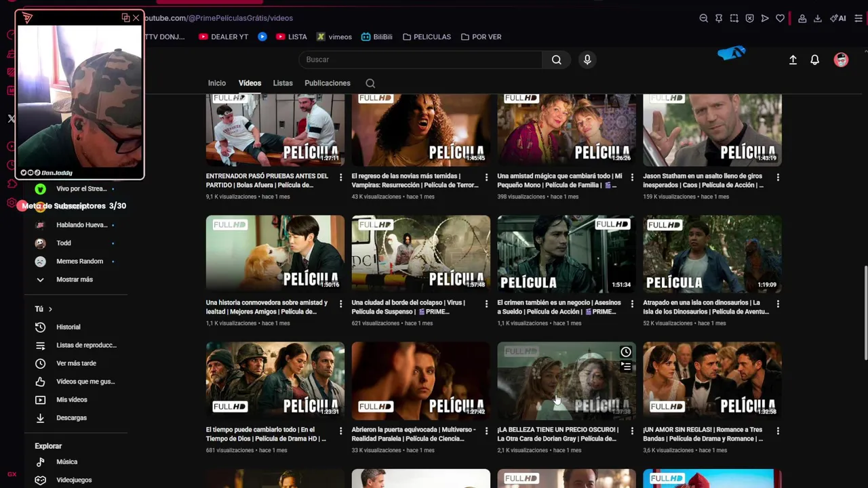This screenshot has width=868, height=488.
Task: Open Ver más tarde in sidebar
Action: pos(75,363)
